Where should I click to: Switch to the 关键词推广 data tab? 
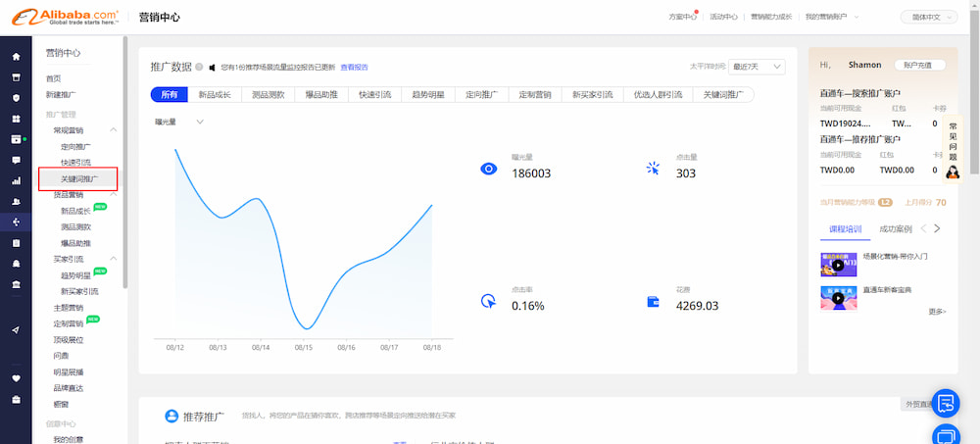click(x=723, y=94)
